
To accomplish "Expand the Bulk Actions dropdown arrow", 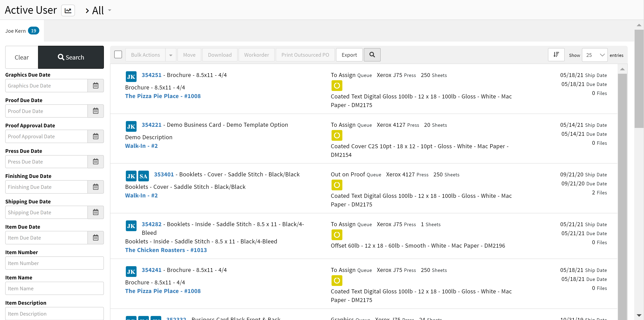I will [171, 55].
